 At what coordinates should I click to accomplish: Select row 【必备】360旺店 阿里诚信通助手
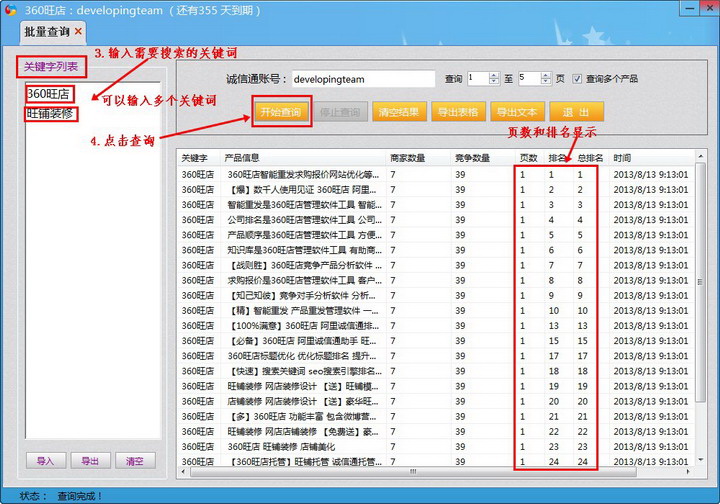pyautogui.click(x=436, y=342)
